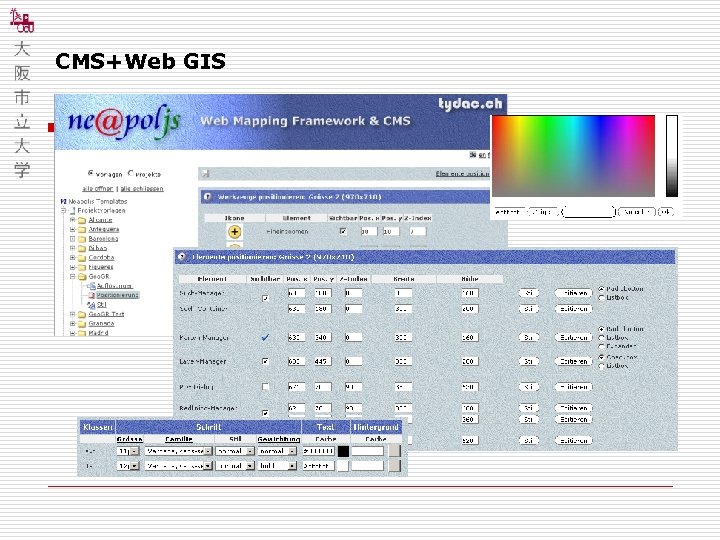Click the yellow plus zoom-in tool icon
Screen dimensions: 720x540
coord(235,231)
